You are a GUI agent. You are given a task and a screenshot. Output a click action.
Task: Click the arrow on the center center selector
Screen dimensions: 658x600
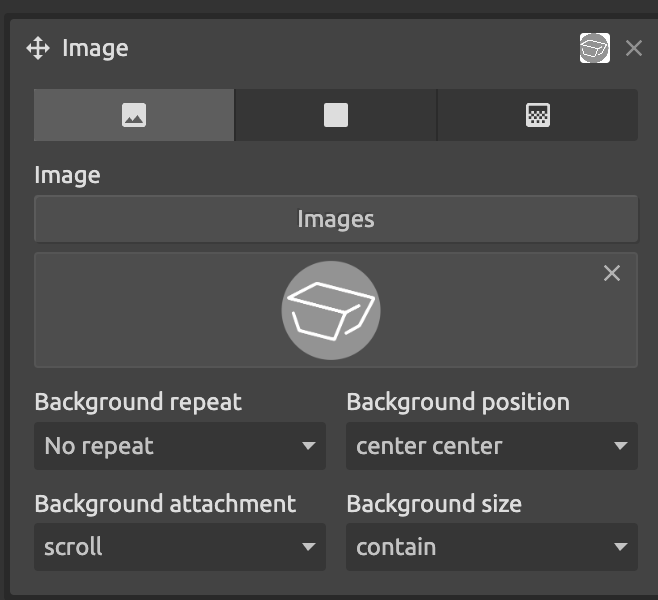click(x=621, y=446)
